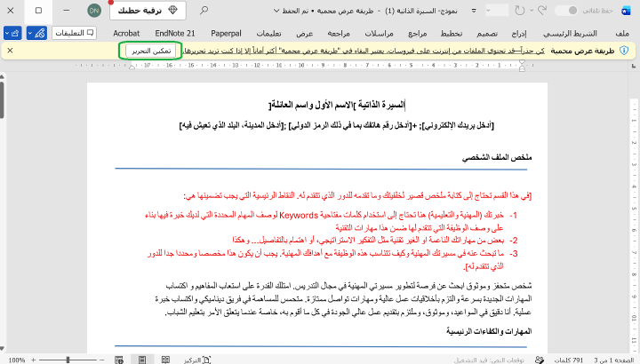Open the تخطيط ribbon tab

pos(452,34)
